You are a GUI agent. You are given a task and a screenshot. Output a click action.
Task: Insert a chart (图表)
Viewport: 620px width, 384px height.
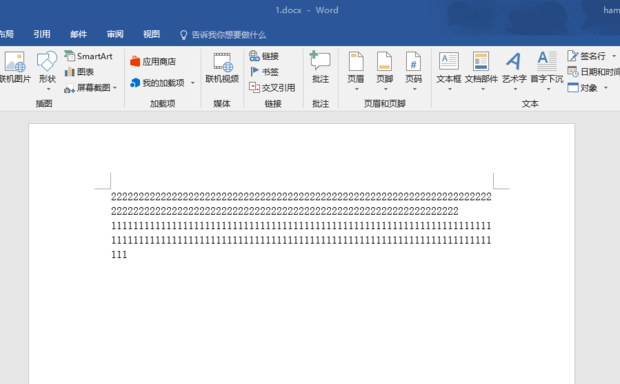click(x=79, y=72)
